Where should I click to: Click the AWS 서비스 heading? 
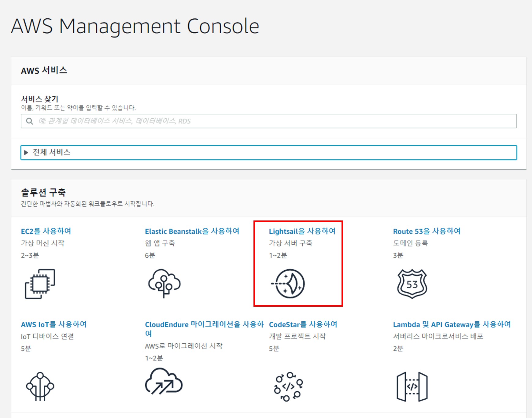(x=44, y=71)
